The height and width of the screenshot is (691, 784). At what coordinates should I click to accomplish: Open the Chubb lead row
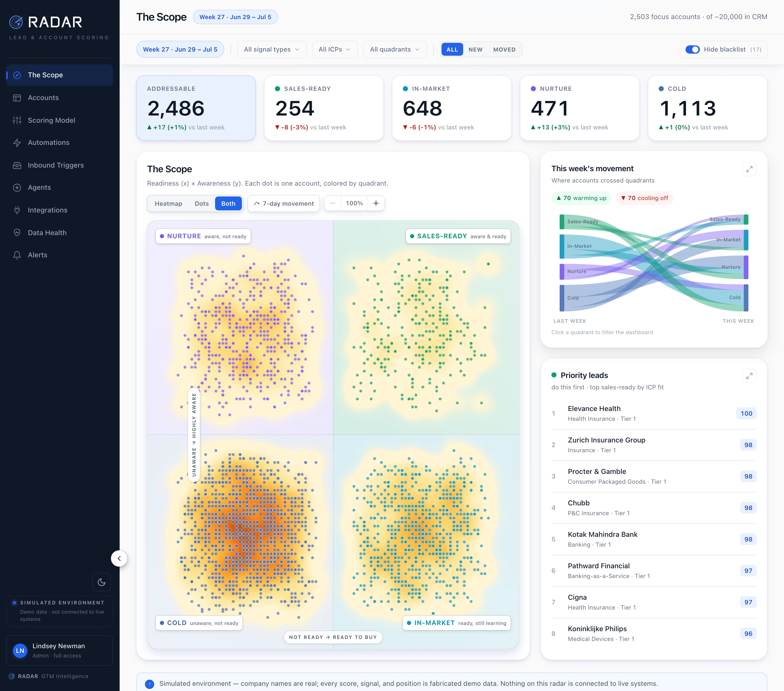654,508
